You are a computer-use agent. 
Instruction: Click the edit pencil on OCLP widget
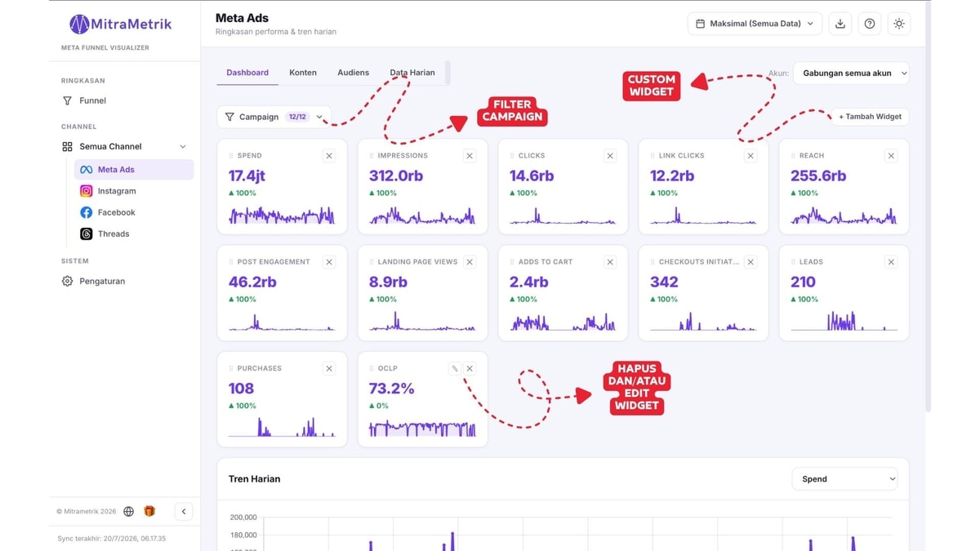pos(454,368)
